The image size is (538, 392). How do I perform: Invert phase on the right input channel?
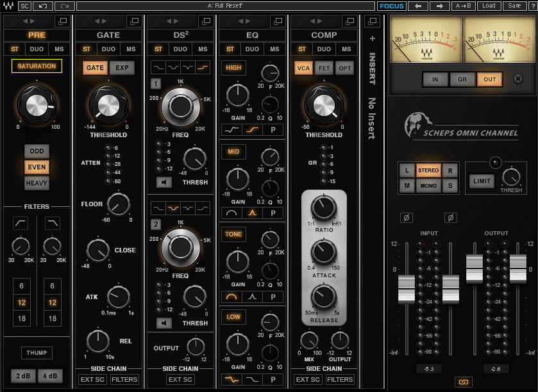pyautogui.click(x=451, y=218)
